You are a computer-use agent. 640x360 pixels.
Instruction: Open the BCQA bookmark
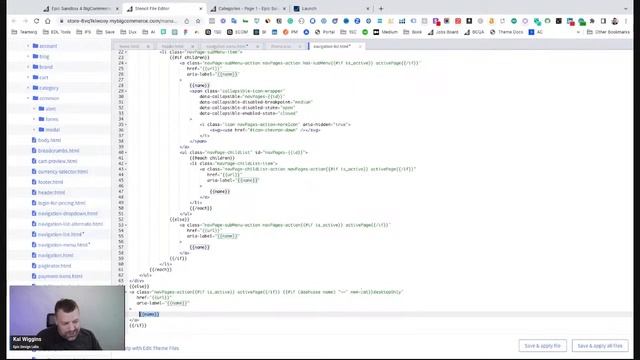coord(474,32)
